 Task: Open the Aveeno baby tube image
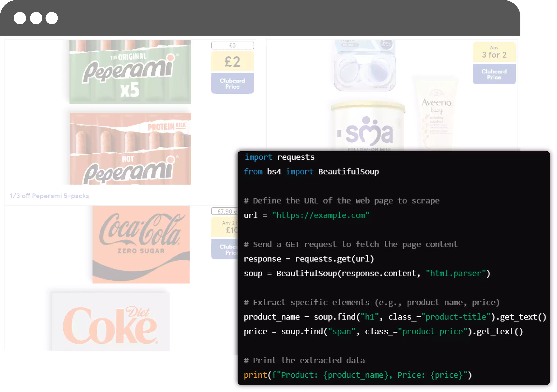click(437, 113)
